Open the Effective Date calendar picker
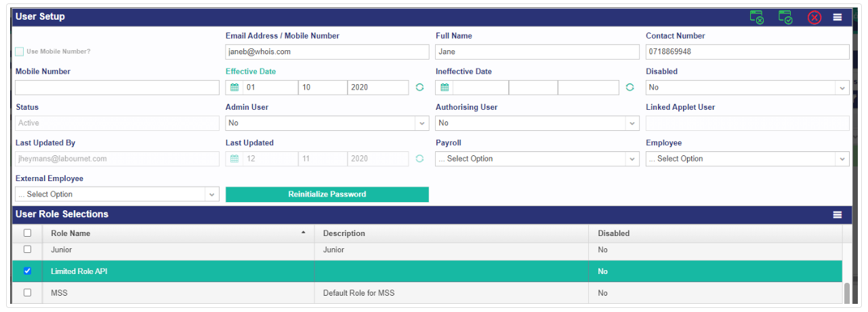The height and width of the screenshot is (312, 868). pos(234,87)
